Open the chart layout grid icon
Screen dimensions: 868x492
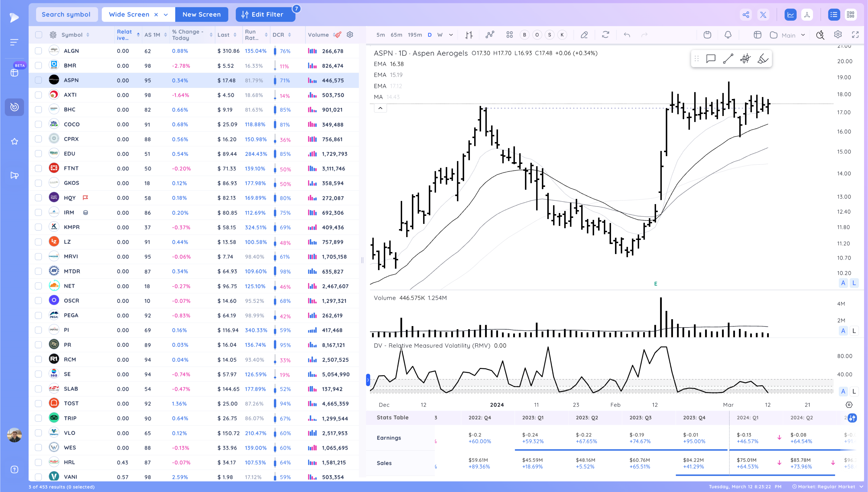coord(510,35)
